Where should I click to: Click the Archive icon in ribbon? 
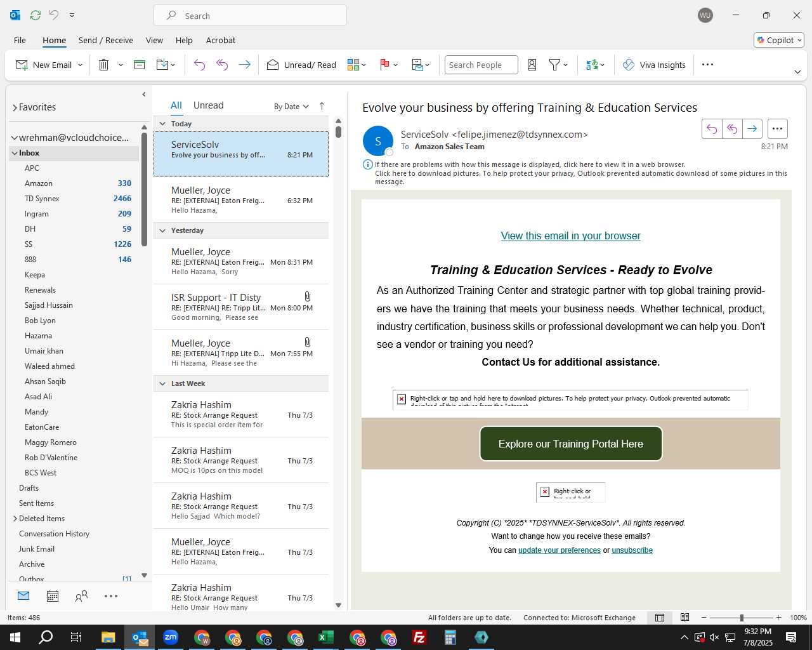pos(140,65)
